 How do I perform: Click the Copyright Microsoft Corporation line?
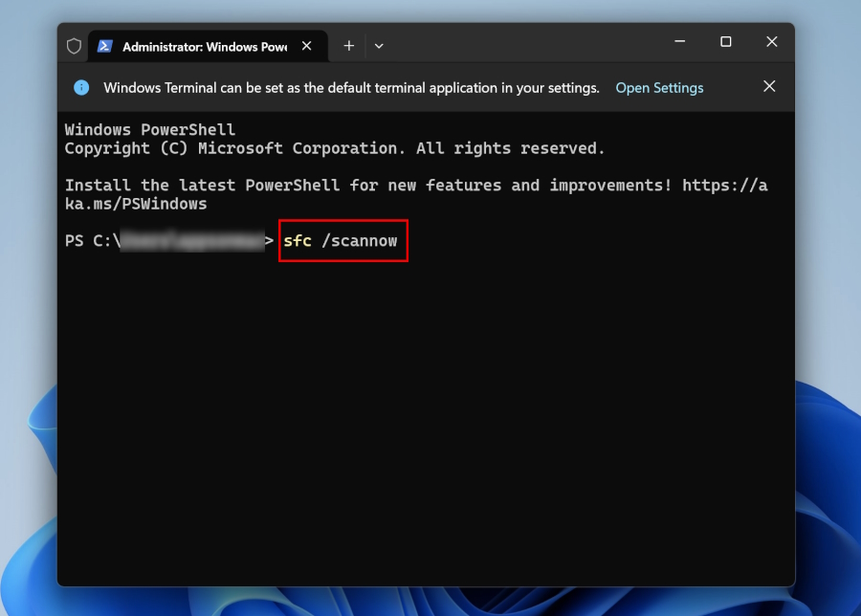coord(335,148)
